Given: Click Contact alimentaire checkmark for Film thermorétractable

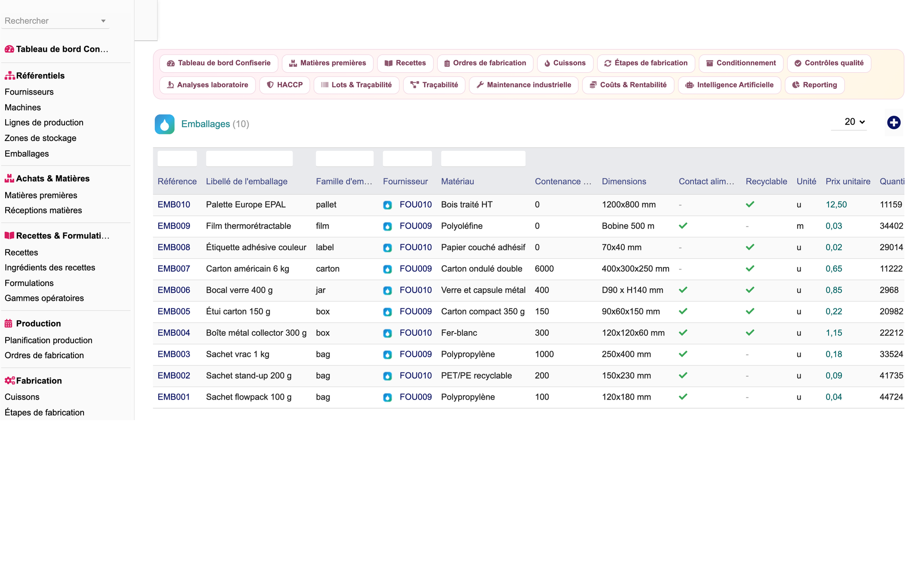Looking at the screenshot, I should click(683, 226).
